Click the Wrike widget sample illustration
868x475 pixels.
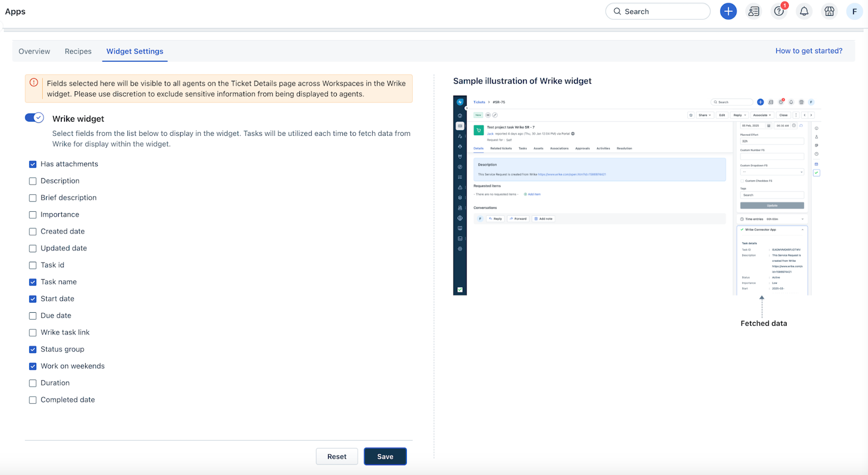pos(637,195)
